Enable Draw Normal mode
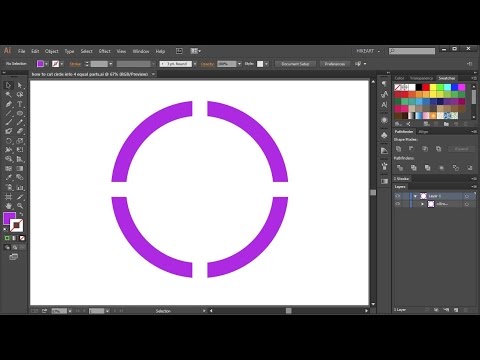The width and height of the screenshot is (480, 360). pyautogui.click(x=7, y=247)
